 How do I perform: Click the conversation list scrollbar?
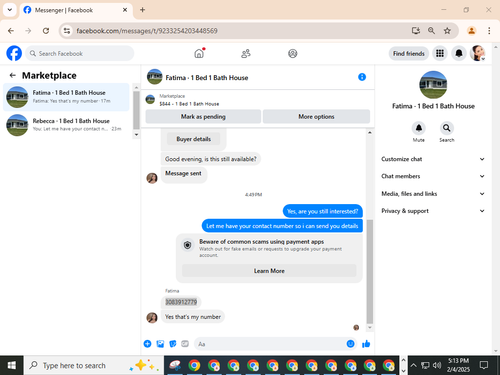click(x=136, y=110)
